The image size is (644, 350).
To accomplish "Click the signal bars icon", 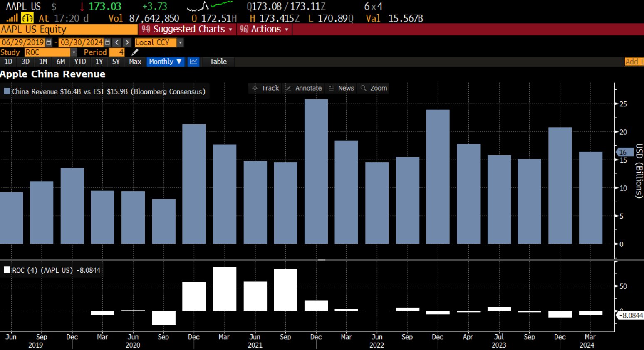I will (x=12, y=18).
